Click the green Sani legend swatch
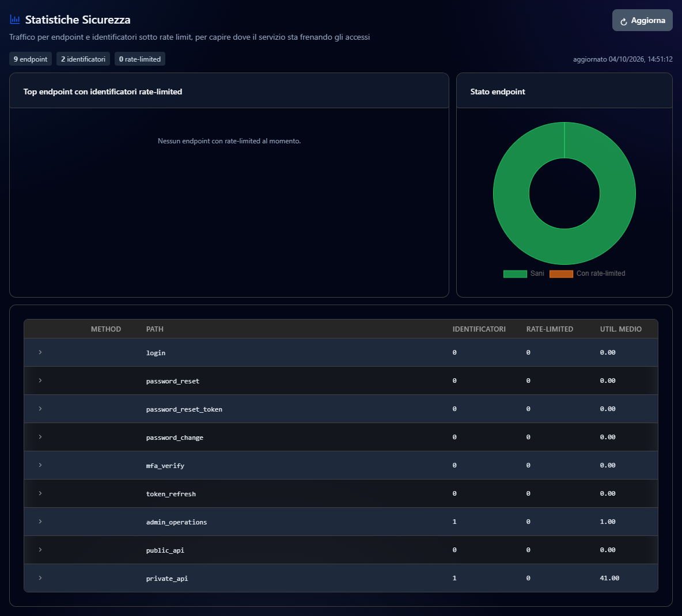This screenshot has width=682, height=616. pos(515,273)
